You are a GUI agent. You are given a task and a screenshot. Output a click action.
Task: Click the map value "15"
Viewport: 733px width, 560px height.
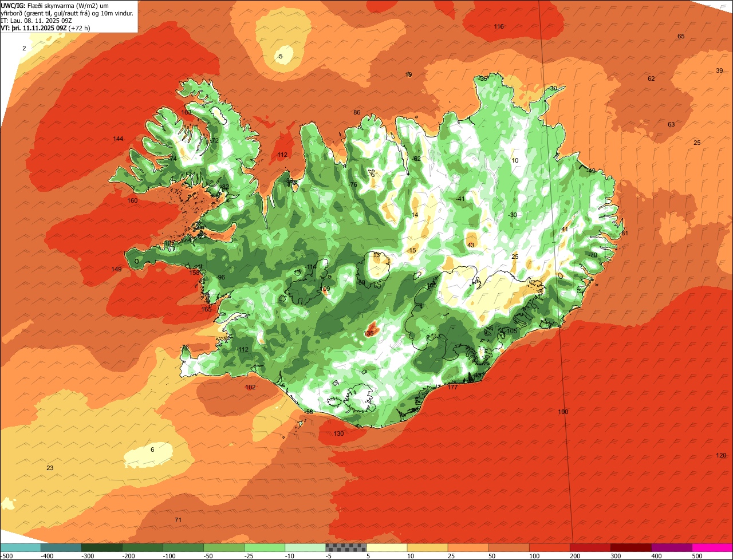(x=412, y=250)
